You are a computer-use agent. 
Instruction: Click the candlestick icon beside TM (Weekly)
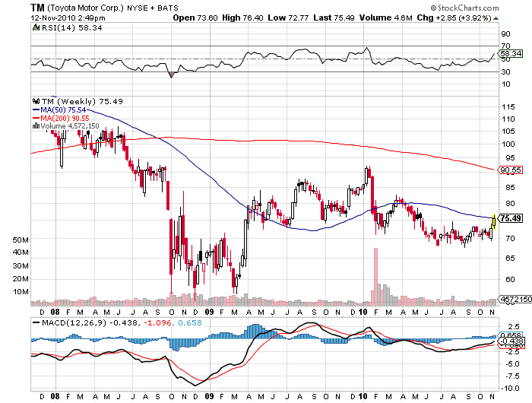click(36, 101)
